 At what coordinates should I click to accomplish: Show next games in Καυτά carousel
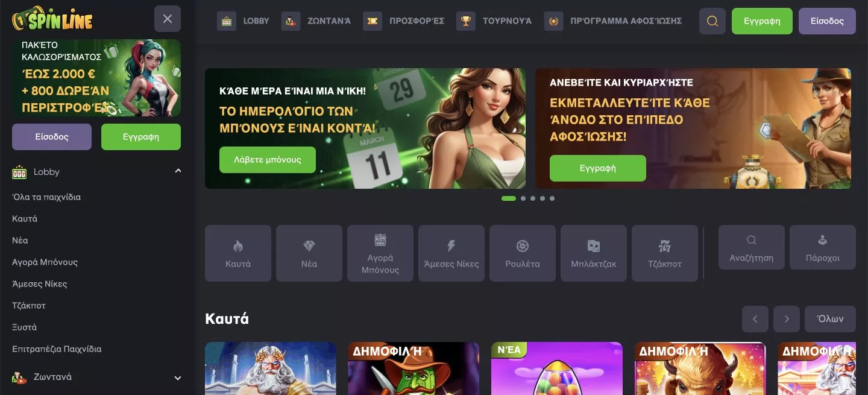[x=787, y=319]
